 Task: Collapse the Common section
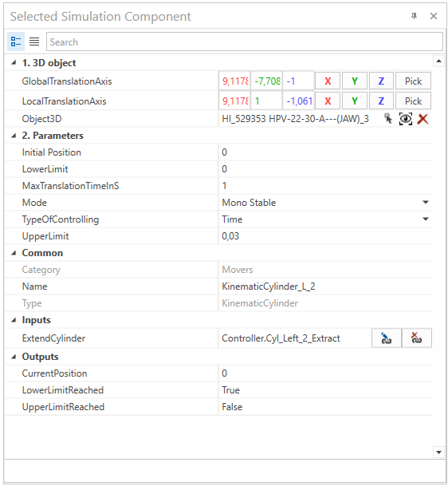coord(14,253)
